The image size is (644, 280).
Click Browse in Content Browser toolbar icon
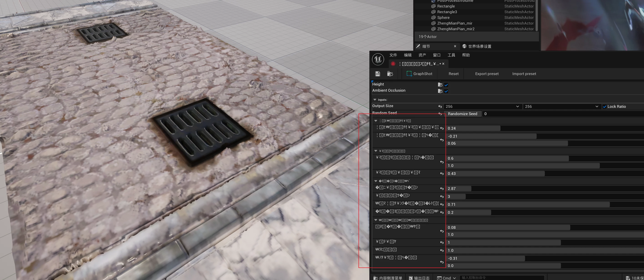pos(390,74)
